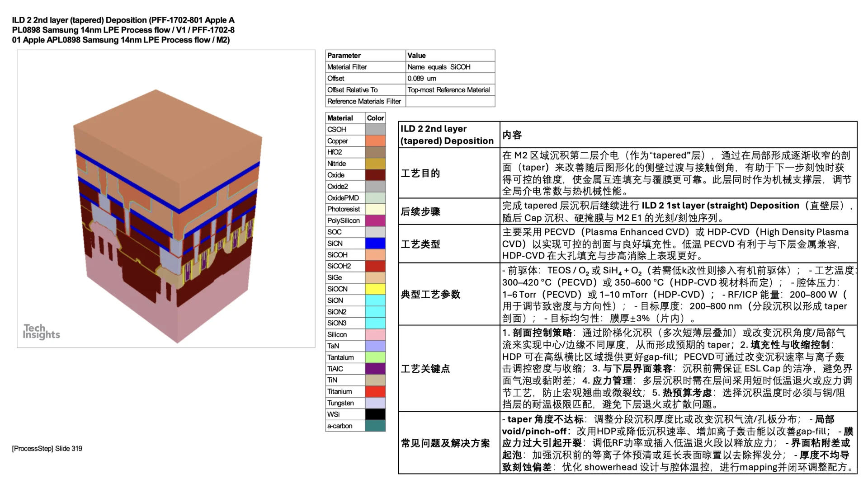This screenshot has width=868, height=488.
Task: Click the a-carbon teal color swatch
Action: click(375, 425)
